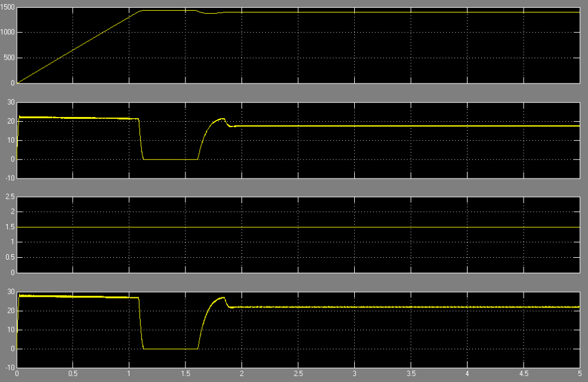The image size is (588, 382).
Task: Click the 4 time-axis tick label
Action: [x=468, y=374]
